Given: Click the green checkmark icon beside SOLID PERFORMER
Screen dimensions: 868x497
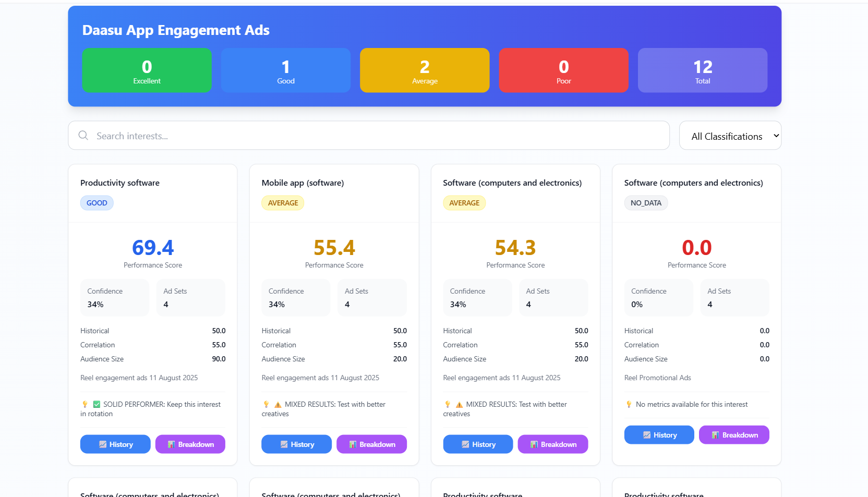Looking at the screenshot, I should [95, 404].
